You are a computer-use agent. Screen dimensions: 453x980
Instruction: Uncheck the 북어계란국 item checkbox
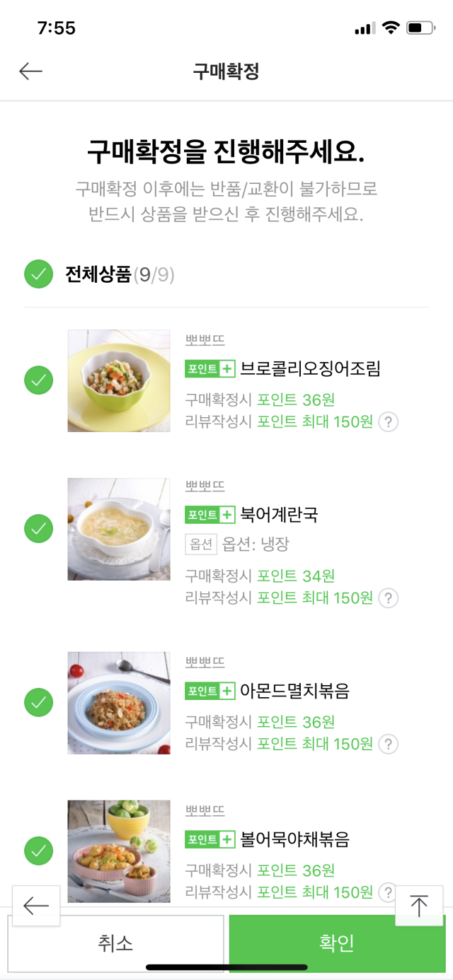[39, 529]
